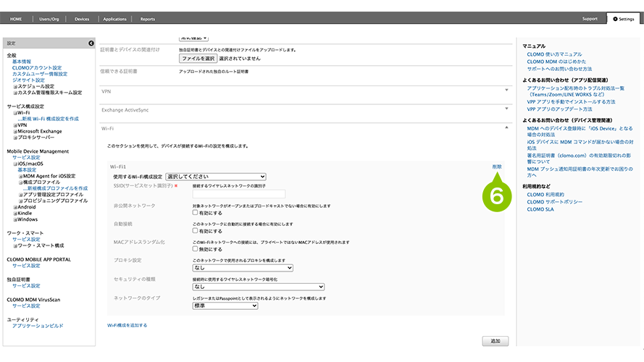Image resolution: width=644 pixels, height=362 pixels.
Task: Click 新規 Wi-Fi 構成設定を作成
Action: coord(48,119)
